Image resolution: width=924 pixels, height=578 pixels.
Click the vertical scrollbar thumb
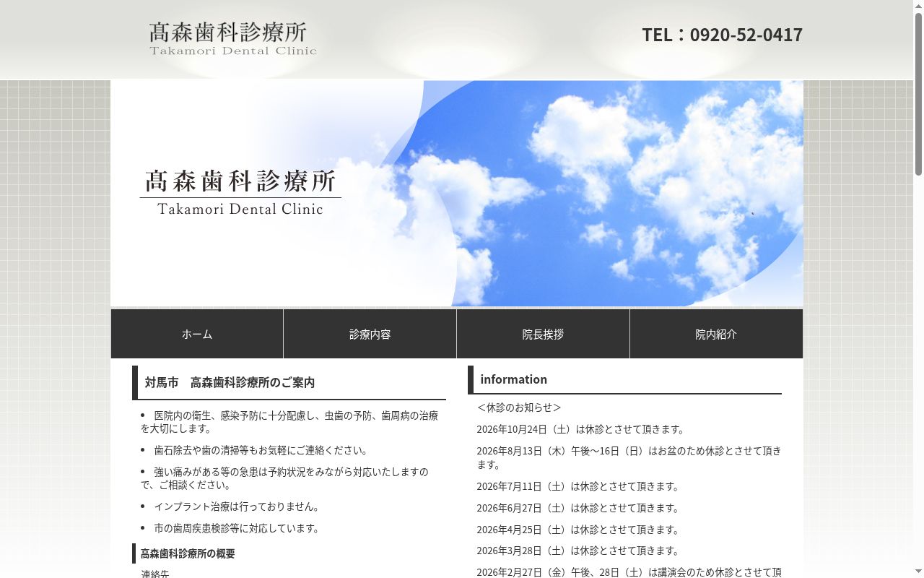[x=918, y=94]
